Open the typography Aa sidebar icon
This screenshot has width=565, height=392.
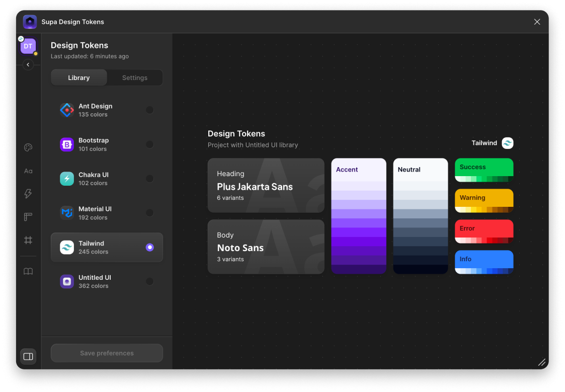[x=28, y=171]
